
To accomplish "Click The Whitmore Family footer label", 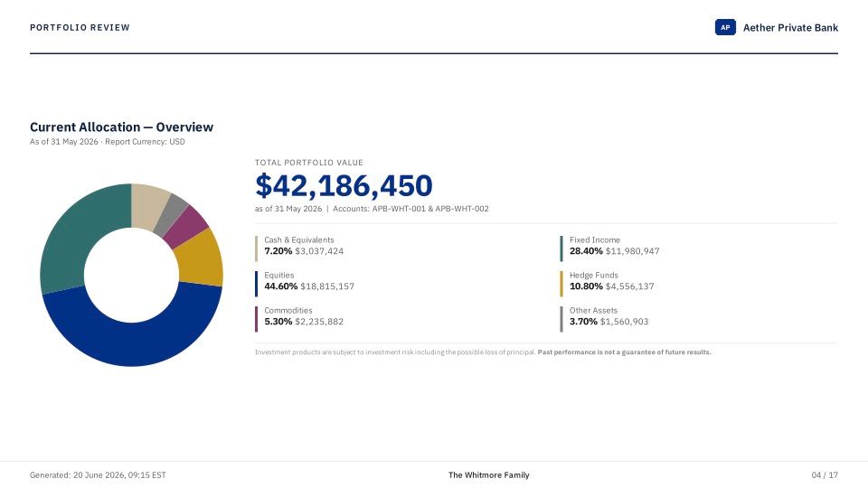I will tap(489, 474).
